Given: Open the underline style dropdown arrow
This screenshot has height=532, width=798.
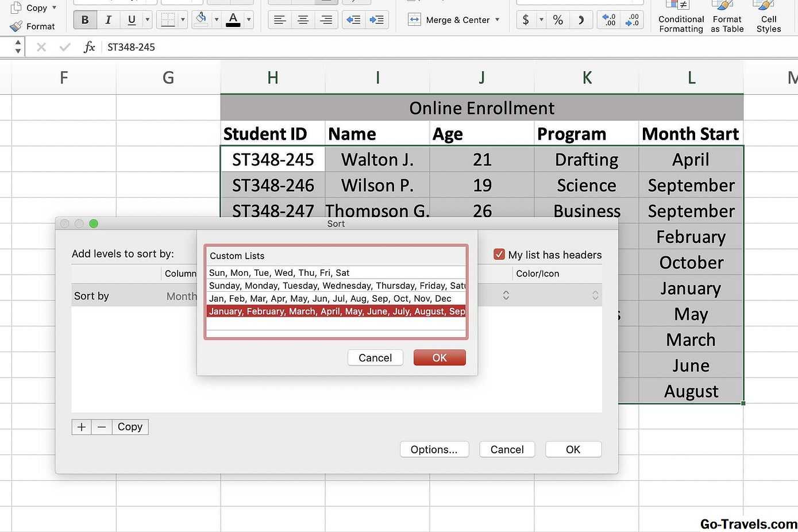Looking at the screenshot, I should (x=148, y=20).
